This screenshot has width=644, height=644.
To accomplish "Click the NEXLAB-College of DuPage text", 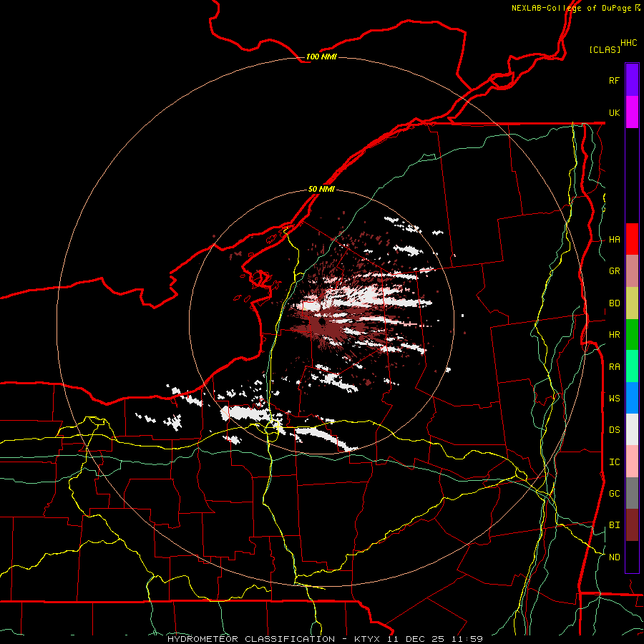I will click(571, 8).
